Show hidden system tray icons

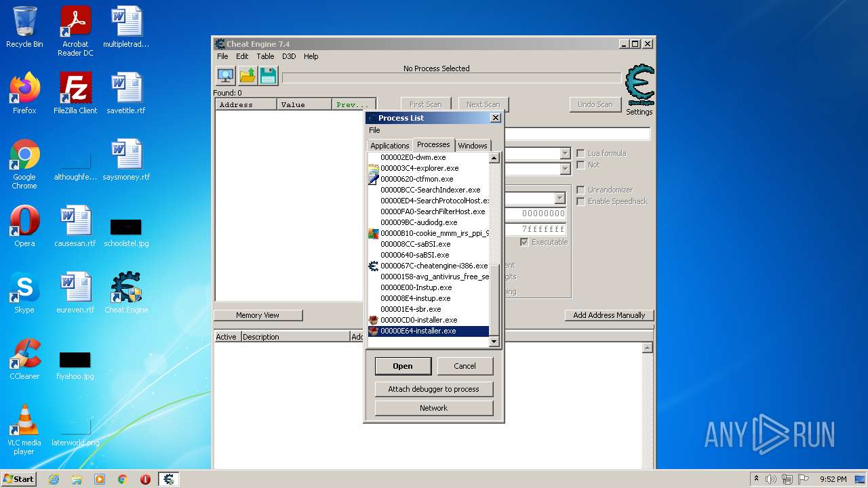(x=756, y=479)
